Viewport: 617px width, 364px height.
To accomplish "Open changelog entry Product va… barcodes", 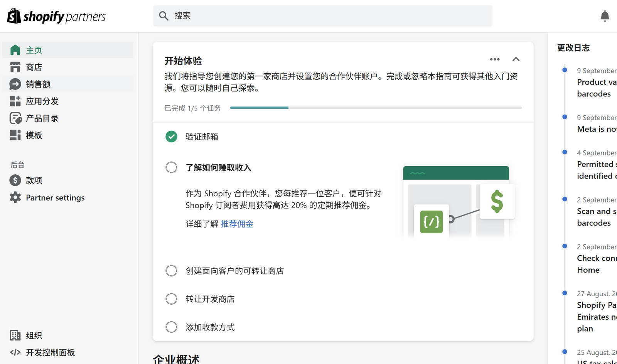I will point(597,88).
